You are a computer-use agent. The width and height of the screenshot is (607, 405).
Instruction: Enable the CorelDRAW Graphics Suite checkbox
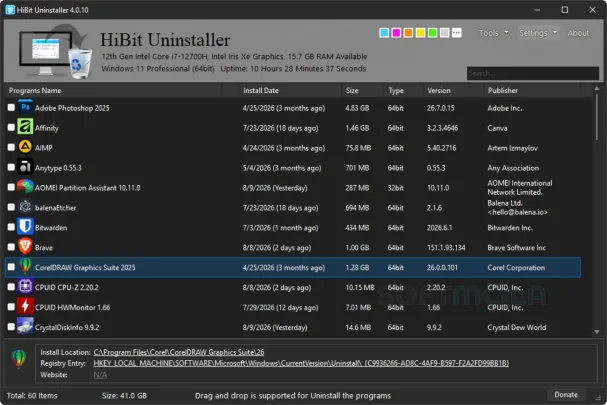(x=11, y=267)
